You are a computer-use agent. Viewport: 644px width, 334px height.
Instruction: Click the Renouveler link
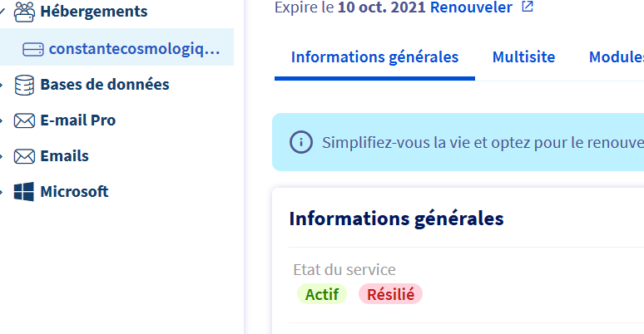pos(471,7)
